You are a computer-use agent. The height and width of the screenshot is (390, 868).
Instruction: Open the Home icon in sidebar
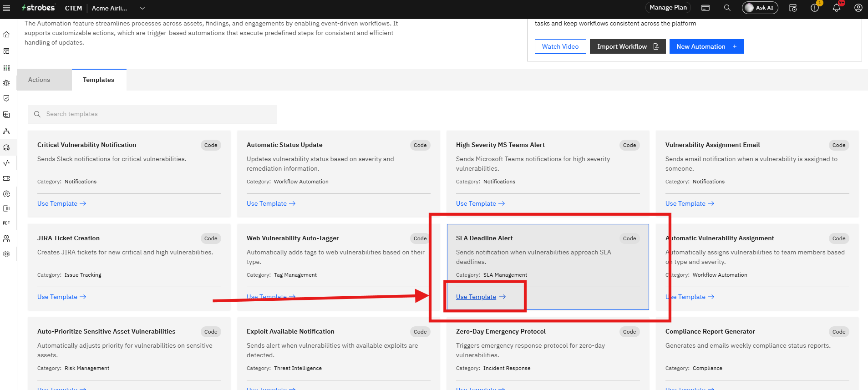[x=6, y=35]
